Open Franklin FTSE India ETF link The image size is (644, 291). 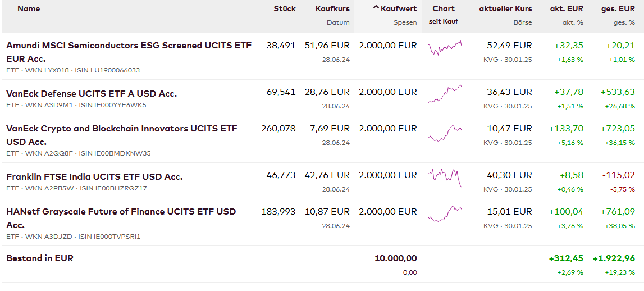click(x=94, y=176)
